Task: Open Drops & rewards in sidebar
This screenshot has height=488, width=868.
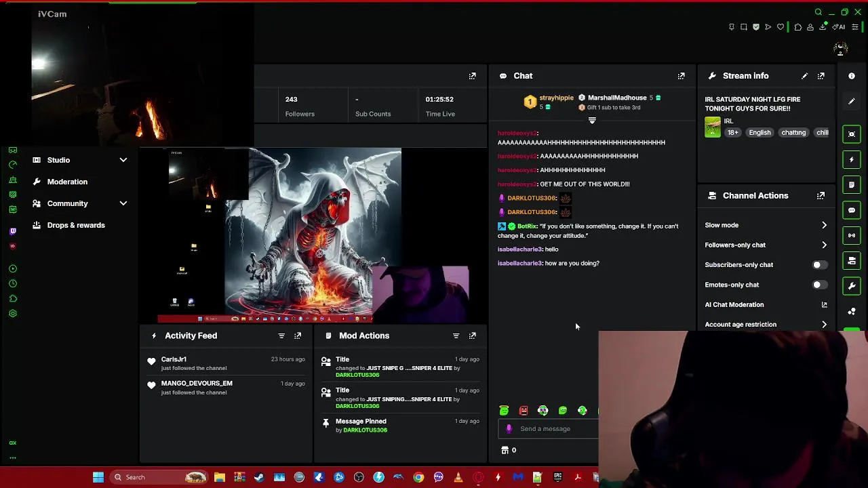Action: (x=76, y=226)
